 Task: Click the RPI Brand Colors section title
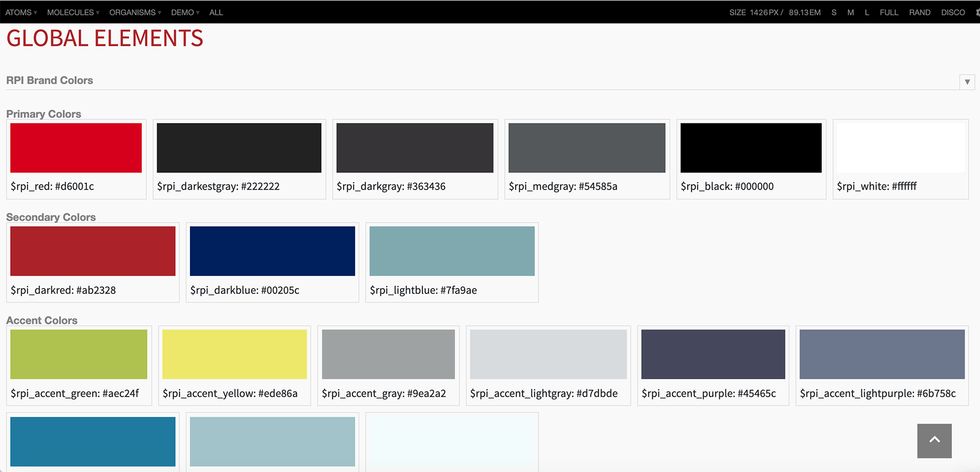pyautogui.click(x=50, y=81)
